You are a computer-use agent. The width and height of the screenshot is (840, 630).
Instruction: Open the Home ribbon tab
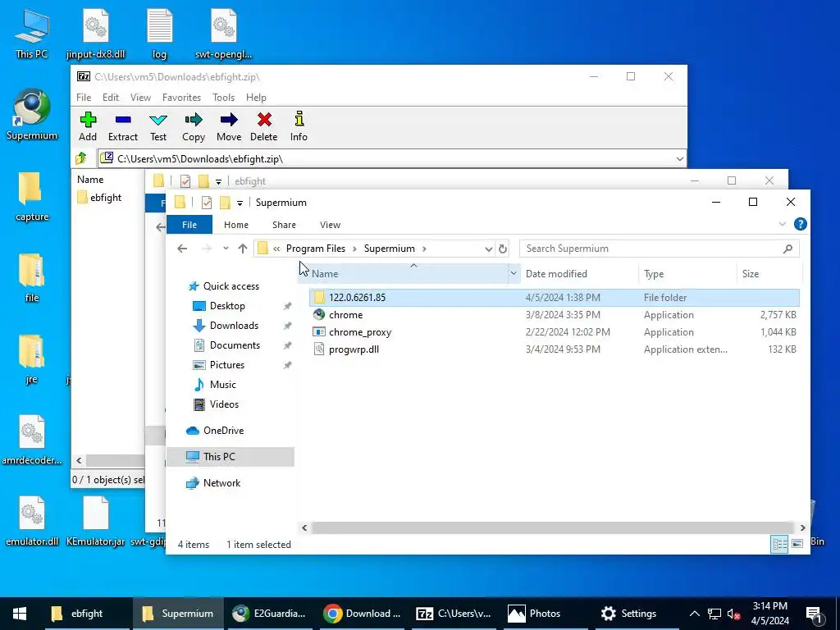point(236,225)
